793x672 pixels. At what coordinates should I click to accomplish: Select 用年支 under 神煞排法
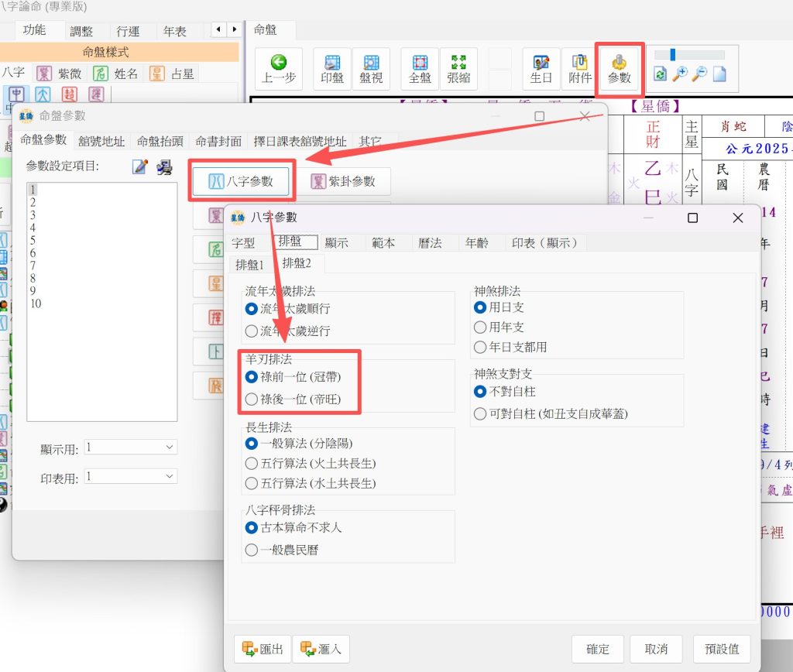coord(480,327)
